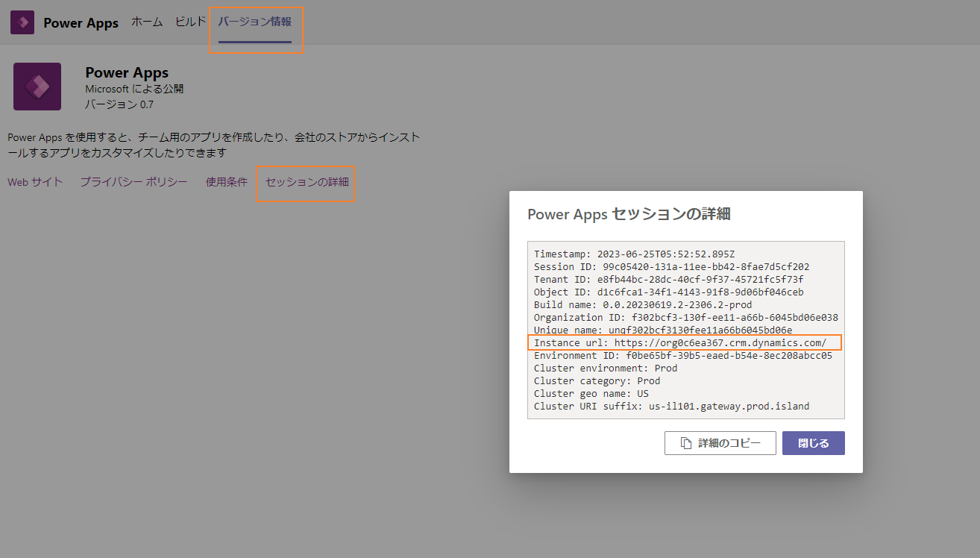Click the Microsoft による公開 text
Image resolution: width=980 pixels, height=558 pixels.
coord(134,90)
